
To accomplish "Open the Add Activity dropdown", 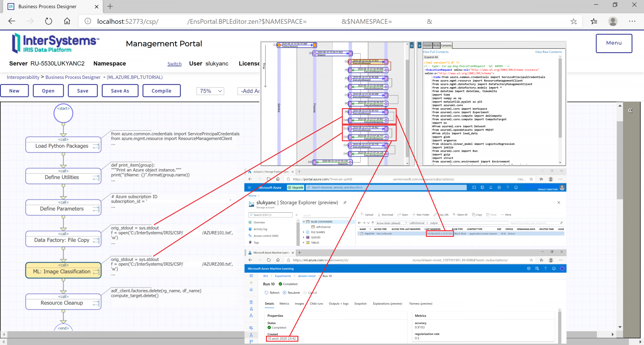I will 249,91.
